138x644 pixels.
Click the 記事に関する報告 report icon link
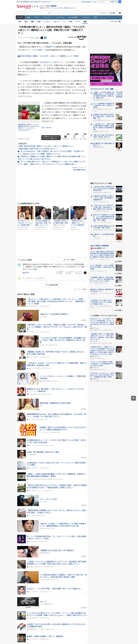[x=23, y=139]
